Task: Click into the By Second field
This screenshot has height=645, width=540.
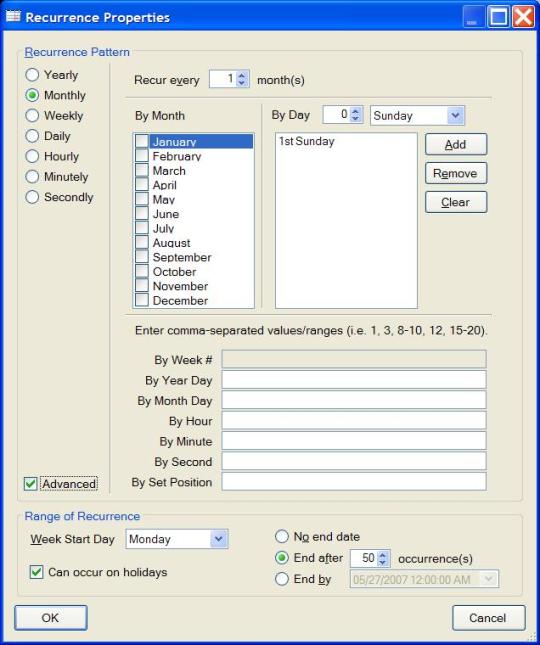Action: [x=354, y=461]
